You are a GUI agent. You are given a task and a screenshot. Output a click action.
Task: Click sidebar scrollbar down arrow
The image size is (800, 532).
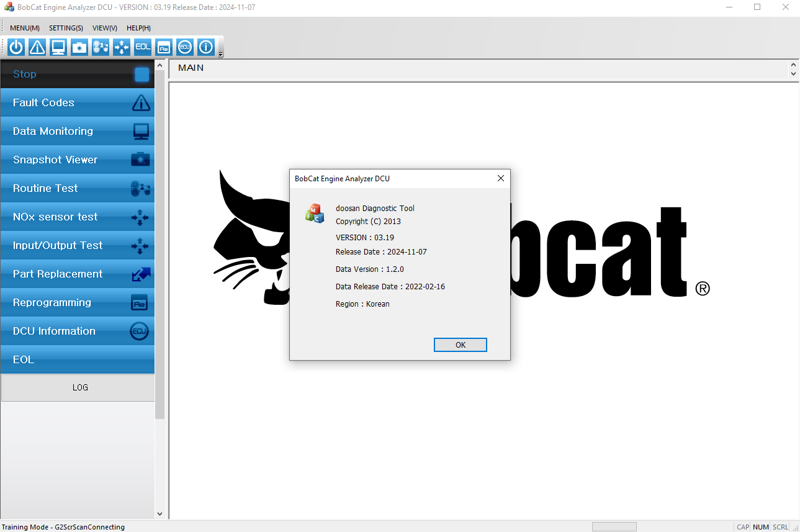coord(160,514)
